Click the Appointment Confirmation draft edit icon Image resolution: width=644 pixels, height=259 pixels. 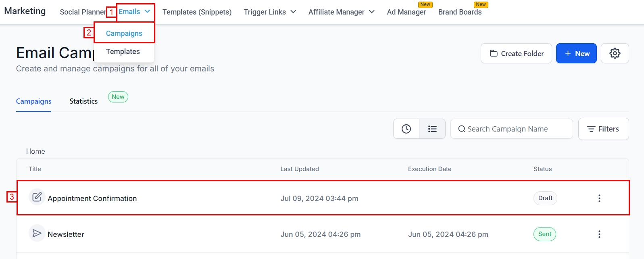37,197
